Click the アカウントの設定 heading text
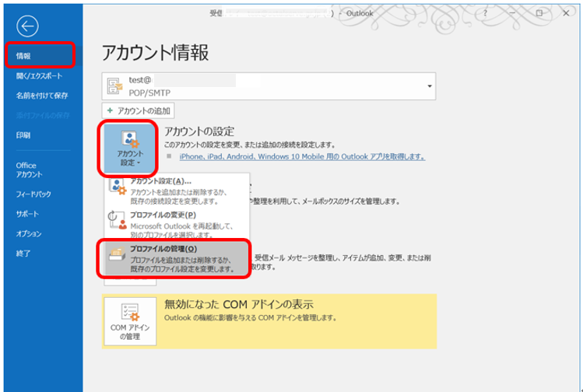The image size is (583, 392). coord(199,131)
